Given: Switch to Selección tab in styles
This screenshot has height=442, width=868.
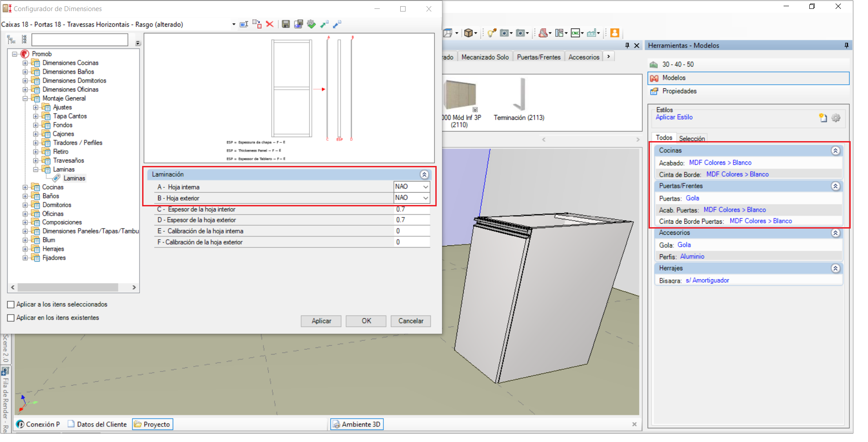Looking at the screenshot, I should [692, 138].
